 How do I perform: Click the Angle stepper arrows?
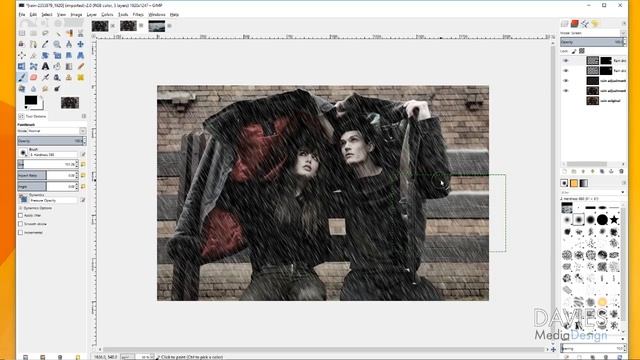click(x=77, y=186)
